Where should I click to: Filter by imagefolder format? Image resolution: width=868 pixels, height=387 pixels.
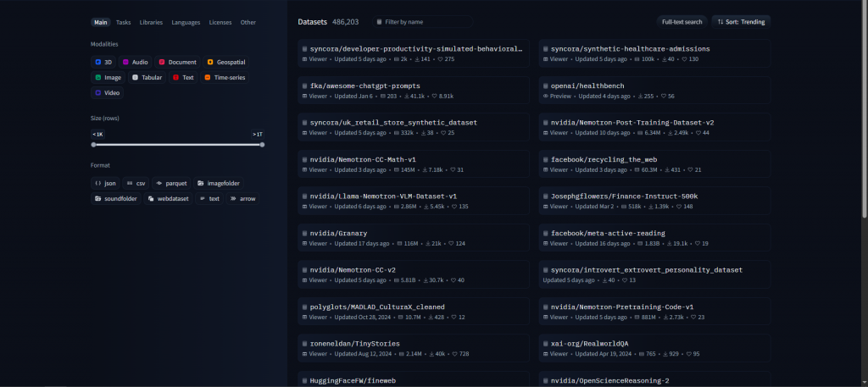218,183
